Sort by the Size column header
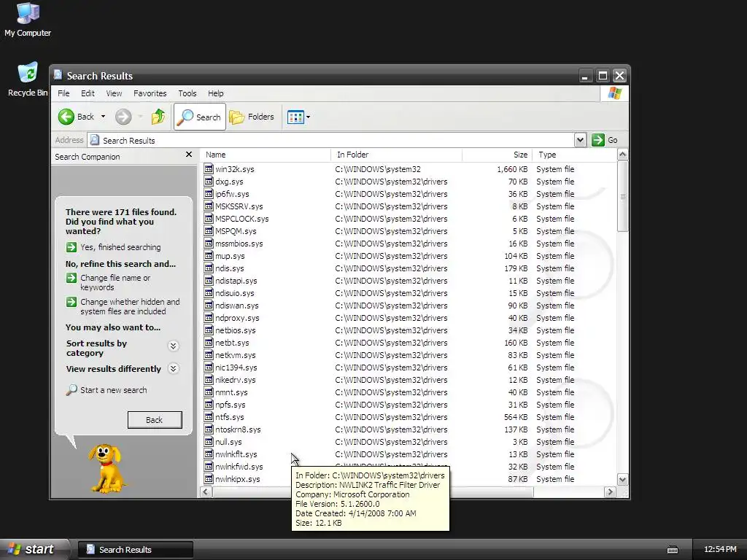The image size is (747, 560). click(497, 155)
